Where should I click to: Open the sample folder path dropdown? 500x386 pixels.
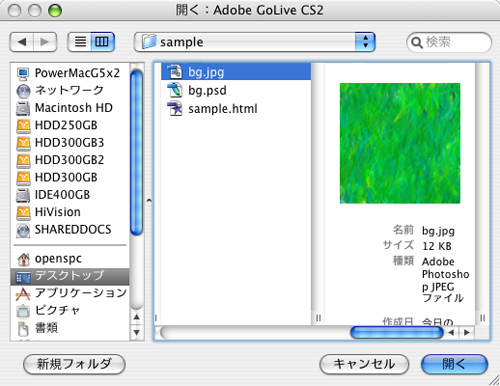pyautogui.click(x=255, y=42)
